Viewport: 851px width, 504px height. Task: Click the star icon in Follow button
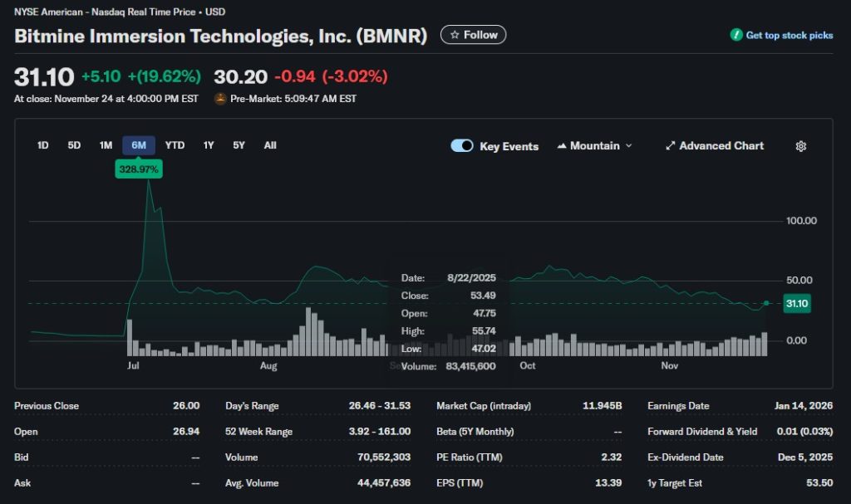[x=454, y=35]
